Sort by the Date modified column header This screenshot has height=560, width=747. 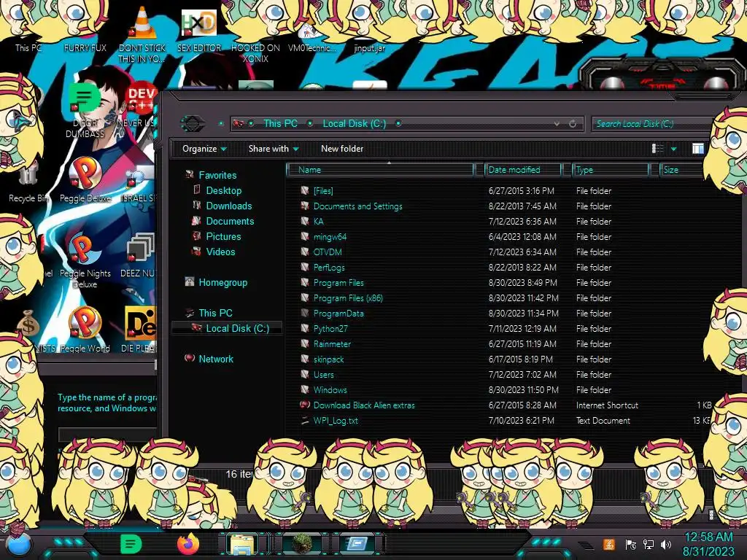pos(522,170)
